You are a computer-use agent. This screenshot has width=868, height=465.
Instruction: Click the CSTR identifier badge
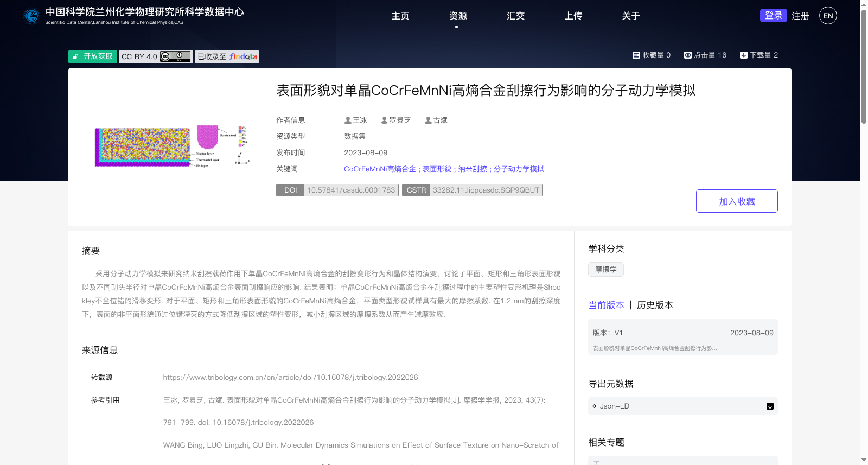click(473, 190)
